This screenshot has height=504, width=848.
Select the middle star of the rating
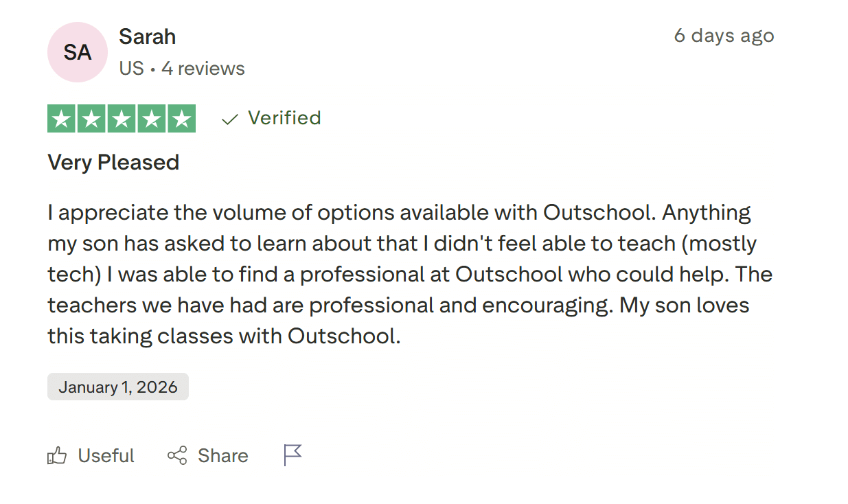click(121, 118)
